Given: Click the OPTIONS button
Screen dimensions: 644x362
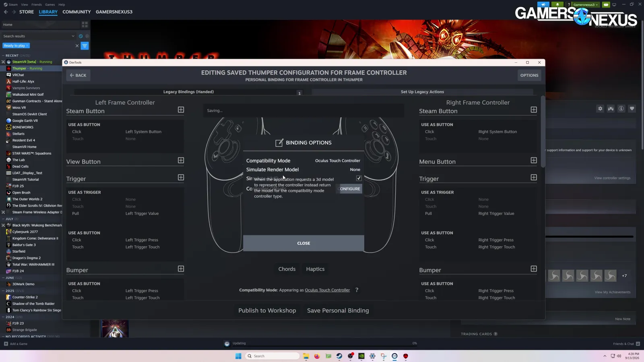Looking at the screenshot, I should [529, 75].
